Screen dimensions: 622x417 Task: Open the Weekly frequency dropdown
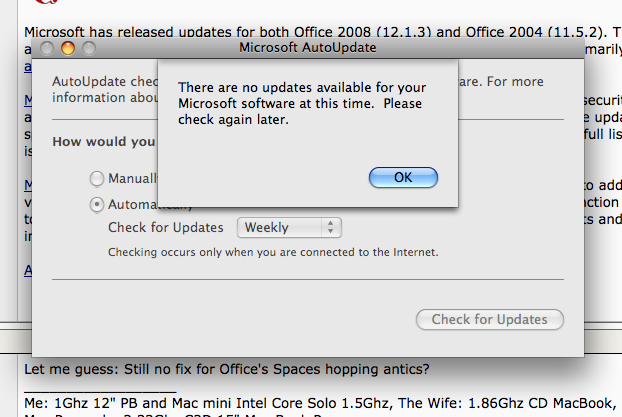point(289,228)
